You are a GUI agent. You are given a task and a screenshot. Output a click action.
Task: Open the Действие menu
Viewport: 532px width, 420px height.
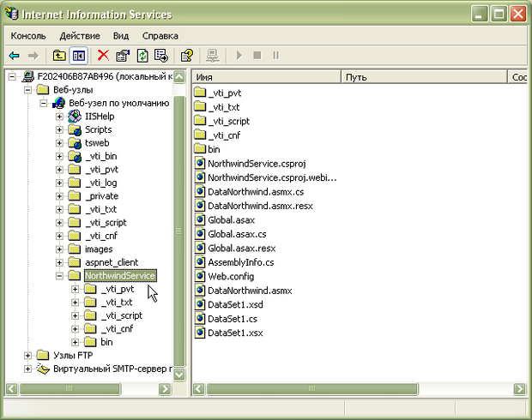click(x=80, y=36)
